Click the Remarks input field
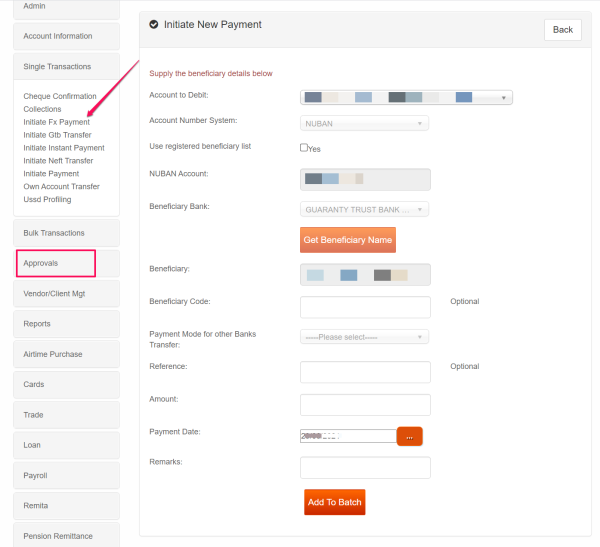Viewport: 600px width, 547px height. pos(365,468)
